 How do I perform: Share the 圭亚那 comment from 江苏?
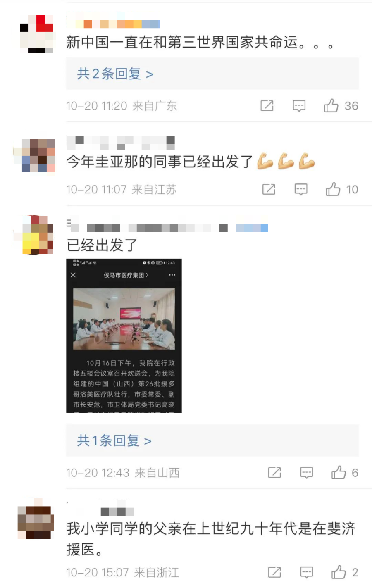[x=269, y=189]
